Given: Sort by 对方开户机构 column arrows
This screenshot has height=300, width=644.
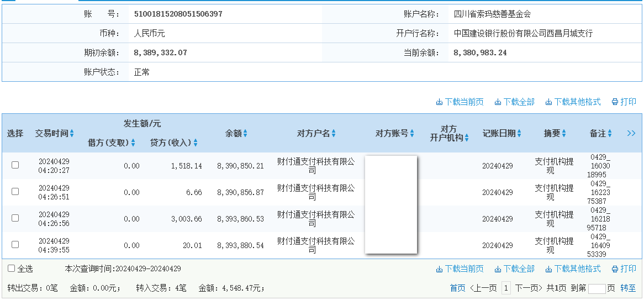Looking at the screenshot, I should pyautogui.click(x=467, y=138).
